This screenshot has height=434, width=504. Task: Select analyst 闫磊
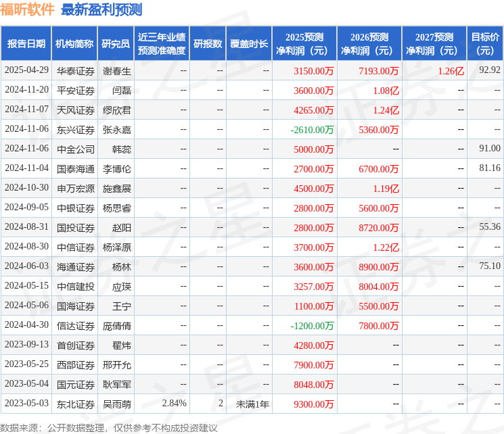coord(122,91)
